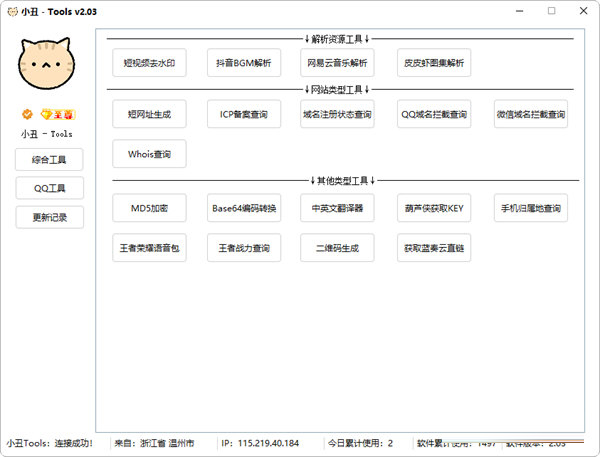Switch to QQ工具 section

point(49,188)
